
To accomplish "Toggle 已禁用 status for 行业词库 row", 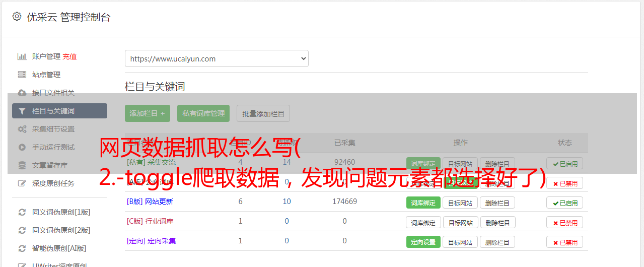I will (564, 222).
